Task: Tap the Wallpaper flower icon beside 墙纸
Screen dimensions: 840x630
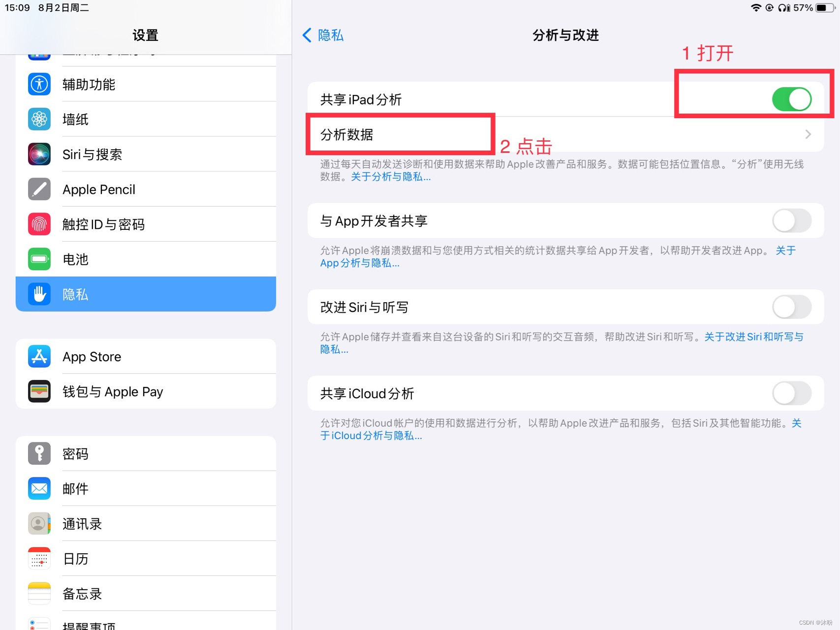Action: click(x=39, y=119)
